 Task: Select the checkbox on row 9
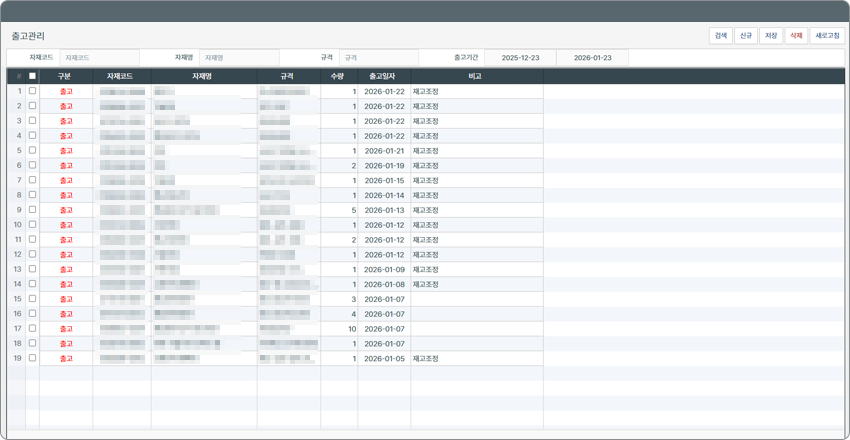pos(32,210)
